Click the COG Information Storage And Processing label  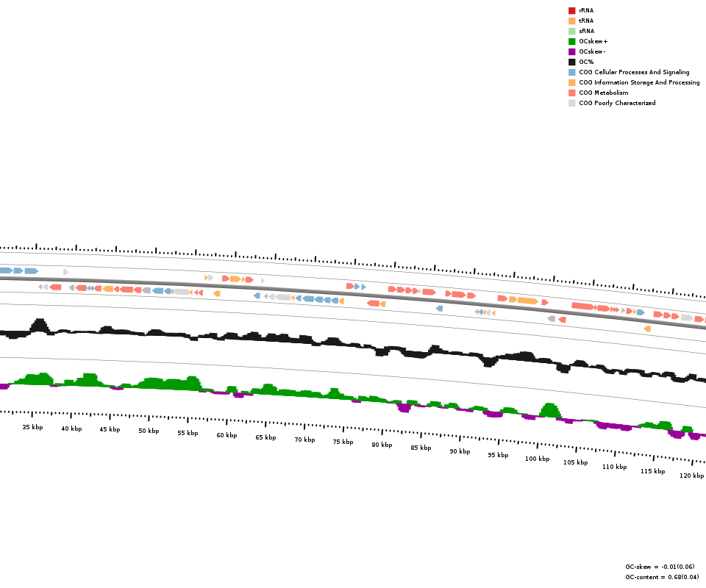(639, 82)
